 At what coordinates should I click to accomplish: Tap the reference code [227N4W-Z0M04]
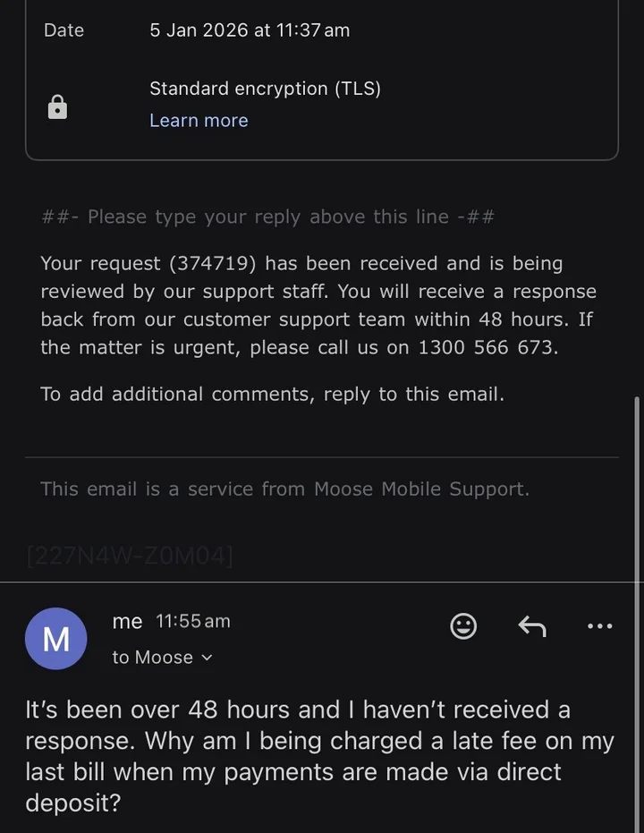coord(131,557)
